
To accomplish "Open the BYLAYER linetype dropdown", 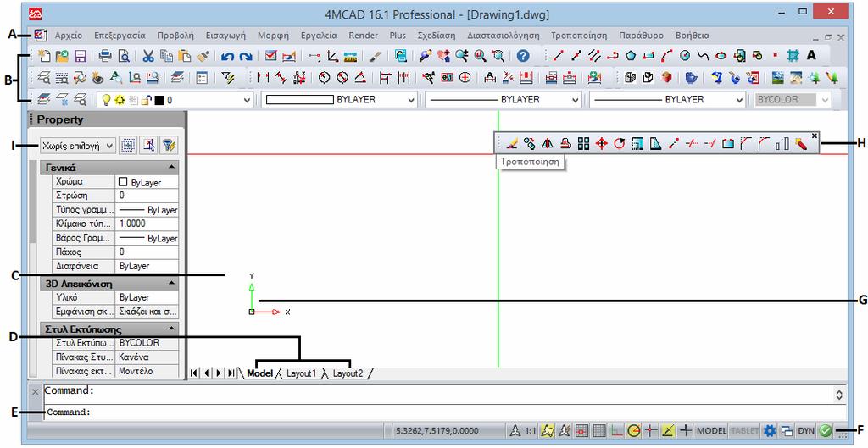I will point(576,100).
